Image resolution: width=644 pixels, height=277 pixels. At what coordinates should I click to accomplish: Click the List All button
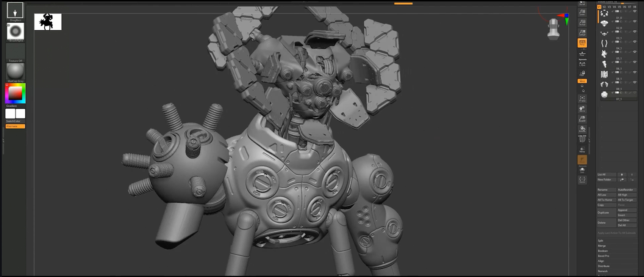coord(606,175)
